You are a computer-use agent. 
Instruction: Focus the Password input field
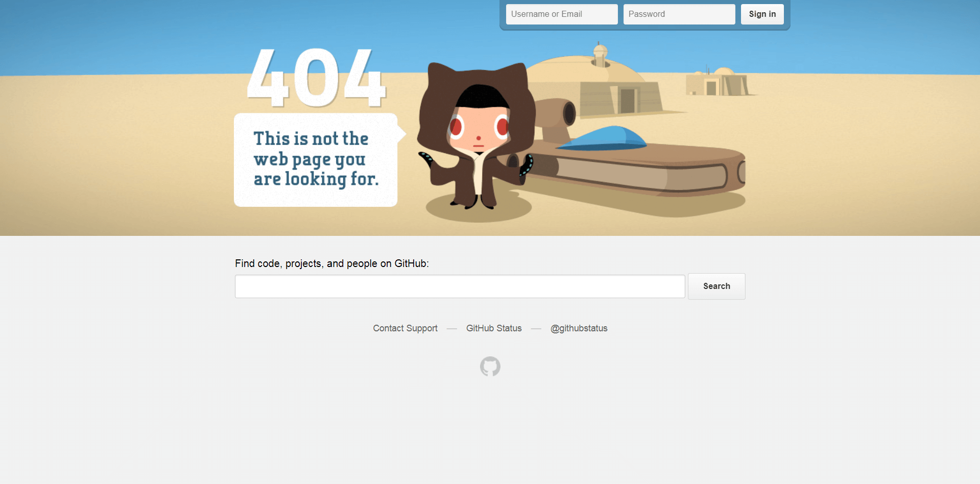pyautogui.click(x=679, y=14)
